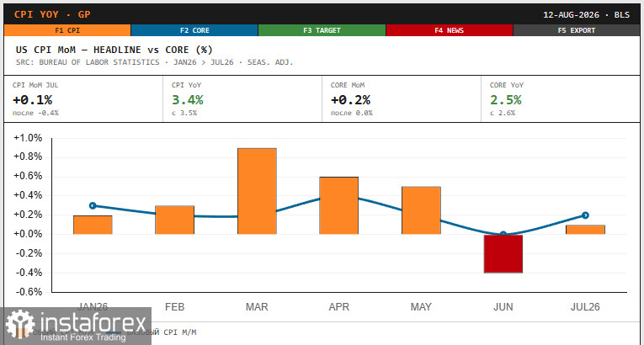Click the JAN26 core line marker
The width and height of the screenshot is (644, 345).
tap(93, 206)
